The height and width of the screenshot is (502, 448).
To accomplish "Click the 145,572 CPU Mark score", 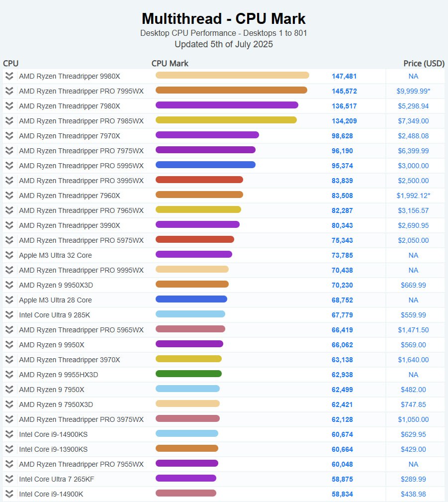I will (344, 91).
